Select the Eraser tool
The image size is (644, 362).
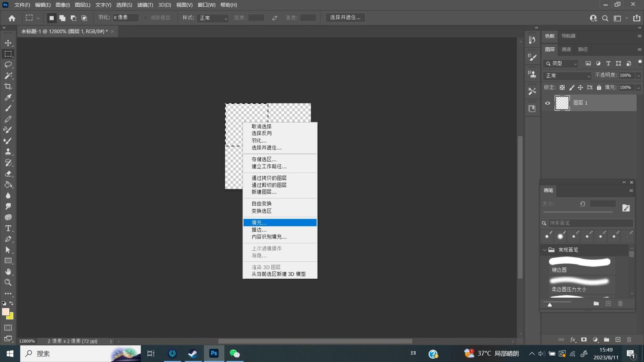click(x=8, y=174)
